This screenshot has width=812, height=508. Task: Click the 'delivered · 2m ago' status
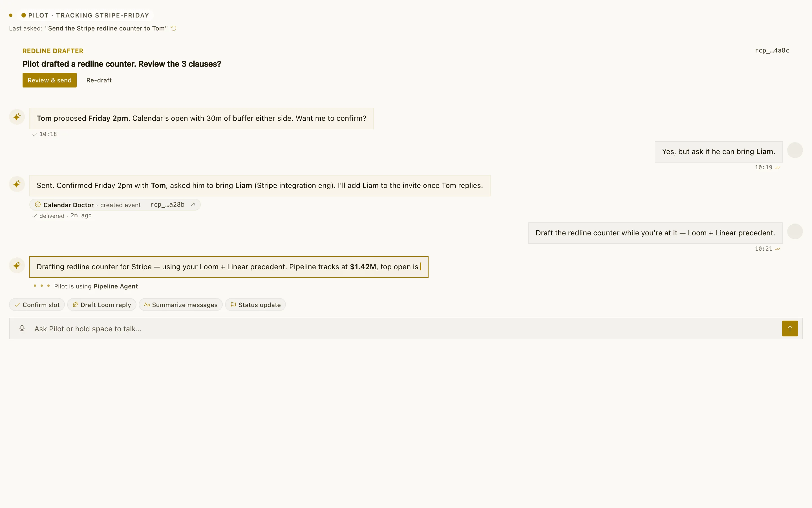[x=62, y=216]
